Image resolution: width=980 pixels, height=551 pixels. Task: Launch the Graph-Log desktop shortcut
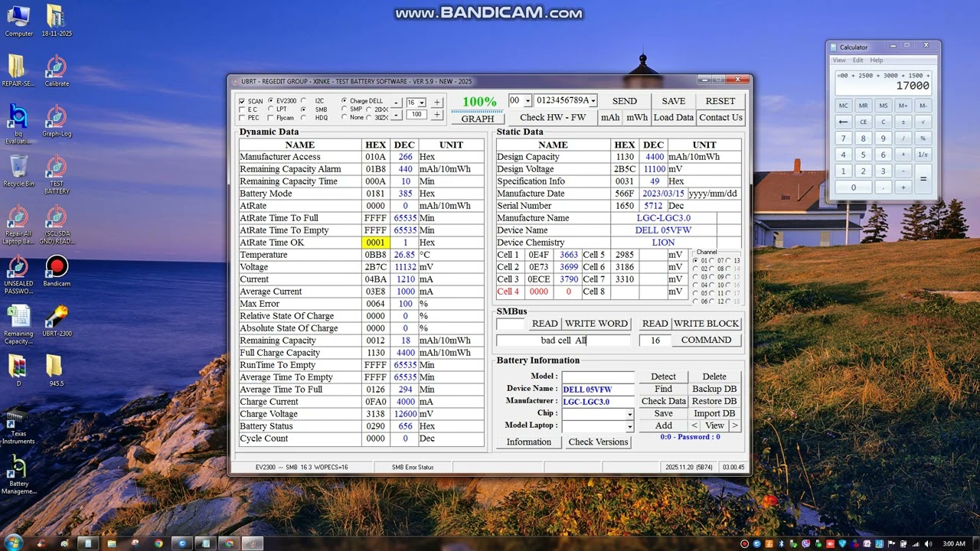point(56,120)
